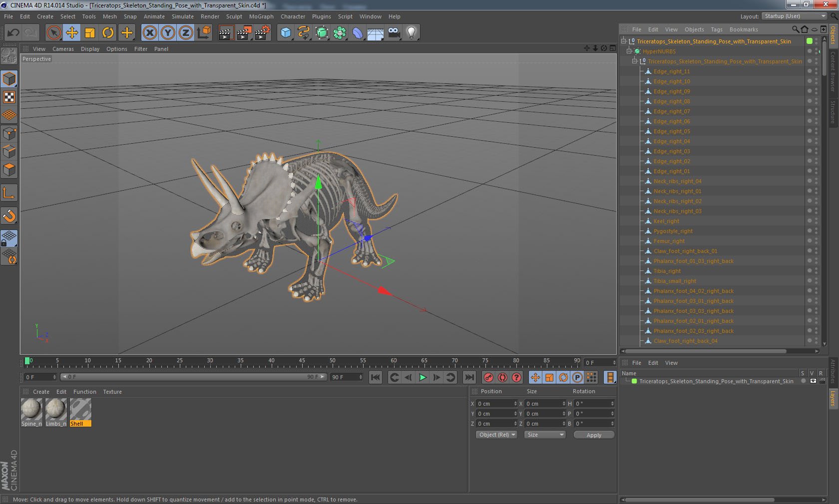Toggle Snap magnet in left palette
The image size is (839, 504).
click(9, 216)
